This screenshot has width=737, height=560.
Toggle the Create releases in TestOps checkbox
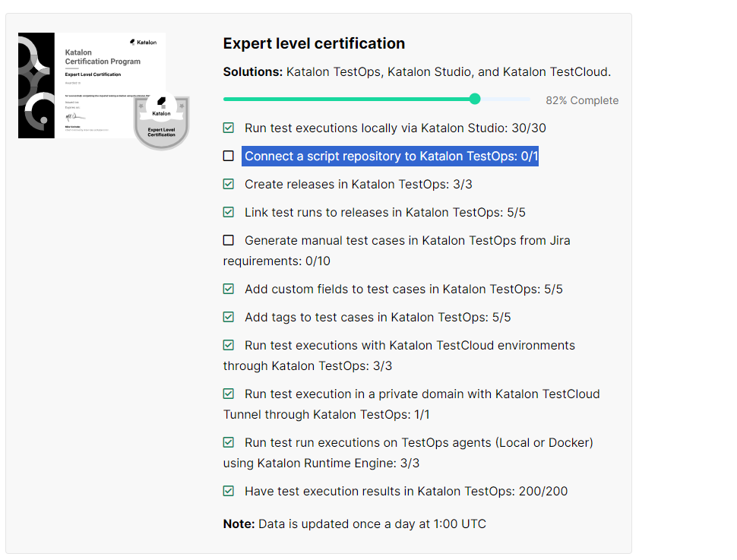[229, 184]
